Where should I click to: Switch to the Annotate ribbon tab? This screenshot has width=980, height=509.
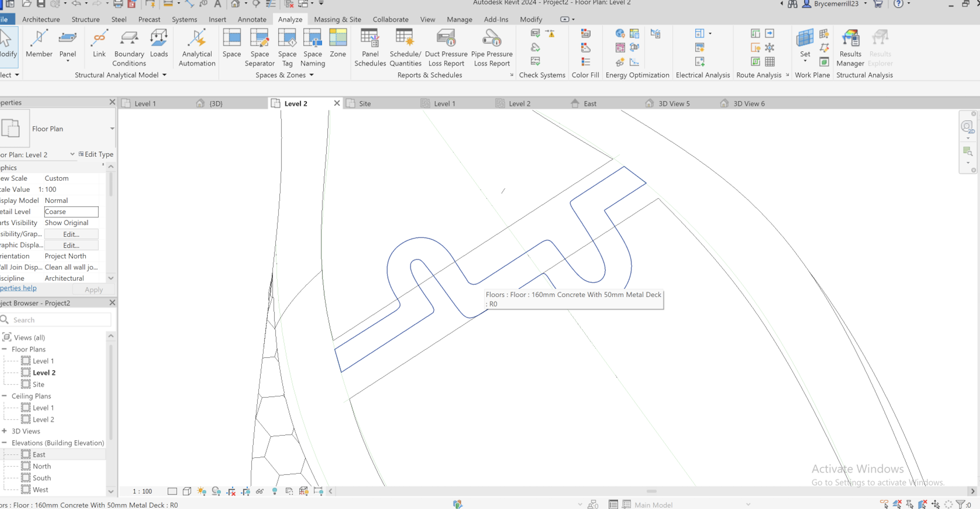tap(252, 19)
